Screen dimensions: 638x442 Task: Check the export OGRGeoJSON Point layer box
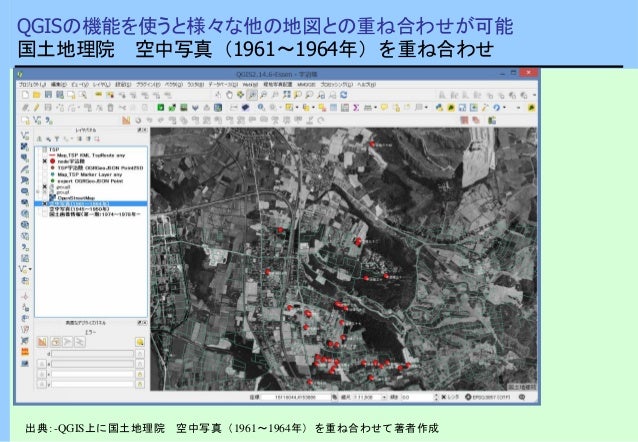(x=45, y=181)
